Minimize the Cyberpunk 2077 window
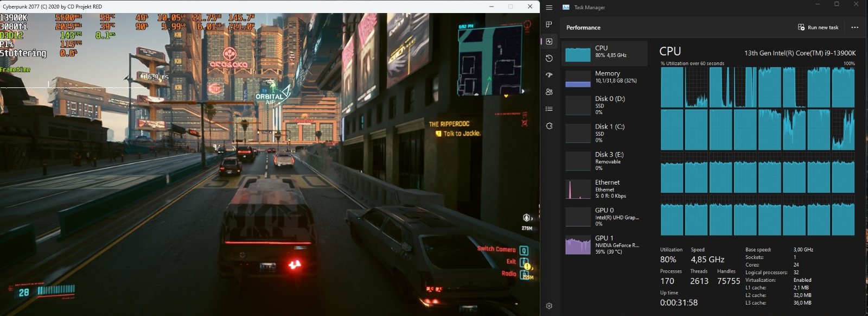Viewport: 868px width, 316px height. click(492, 7)
